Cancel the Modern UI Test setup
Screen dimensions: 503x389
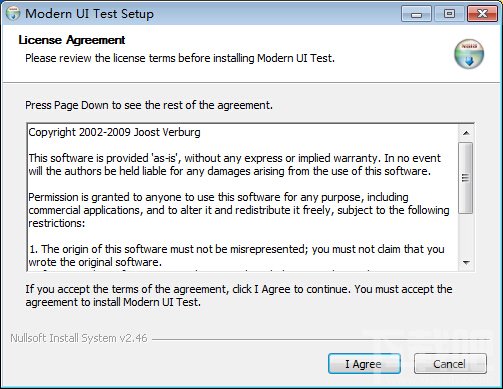(x=450, y=364)
